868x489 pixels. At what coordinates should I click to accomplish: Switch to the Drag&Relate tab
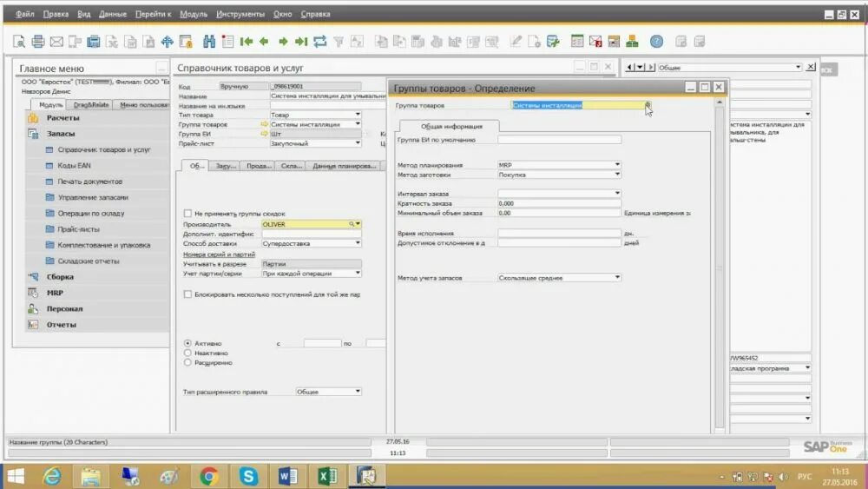[x=91, y=105]
